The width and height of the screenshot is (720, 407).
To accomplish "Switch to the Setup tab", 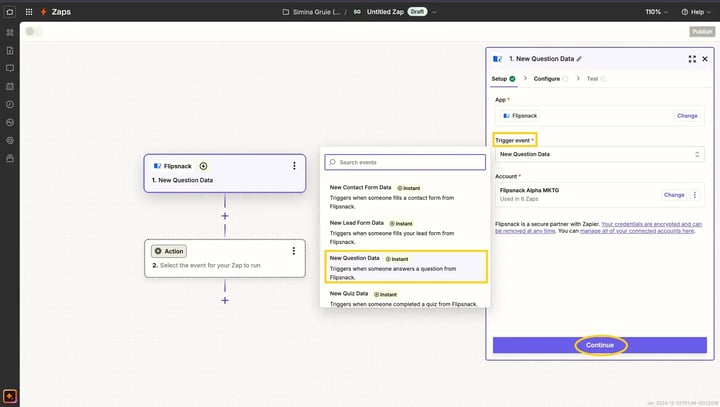I will tap(503, 79).
